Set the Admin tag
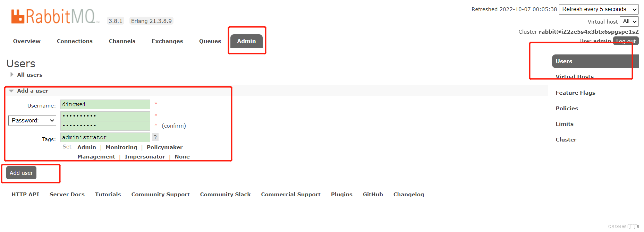The image size is (644, 232). [87, 147]
